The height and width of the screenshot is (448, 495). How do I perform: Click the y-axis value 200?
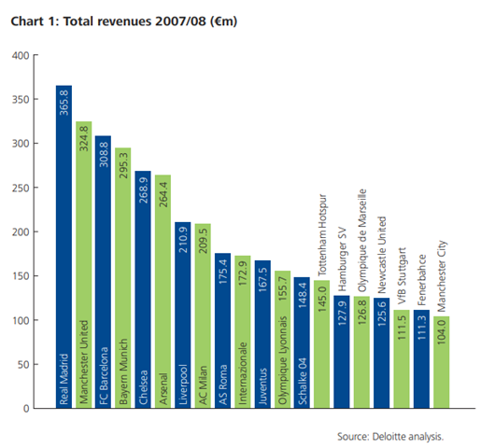21,232
